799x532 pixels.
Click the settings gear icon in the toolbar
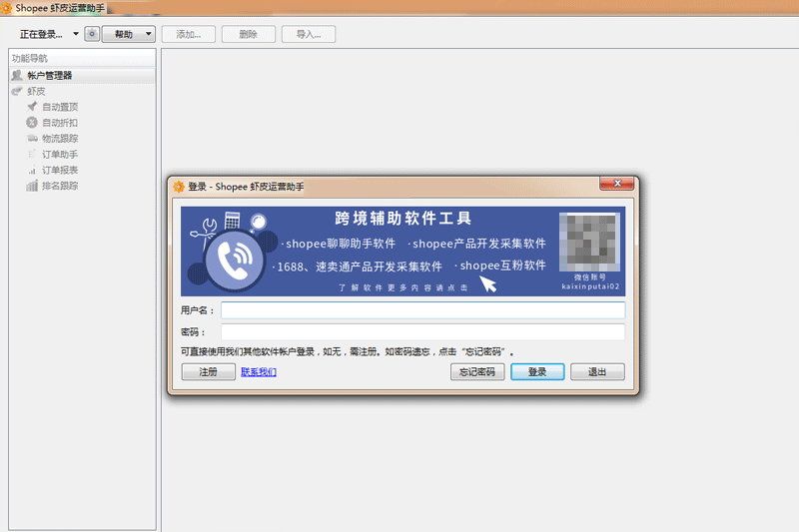coord(92,34)
